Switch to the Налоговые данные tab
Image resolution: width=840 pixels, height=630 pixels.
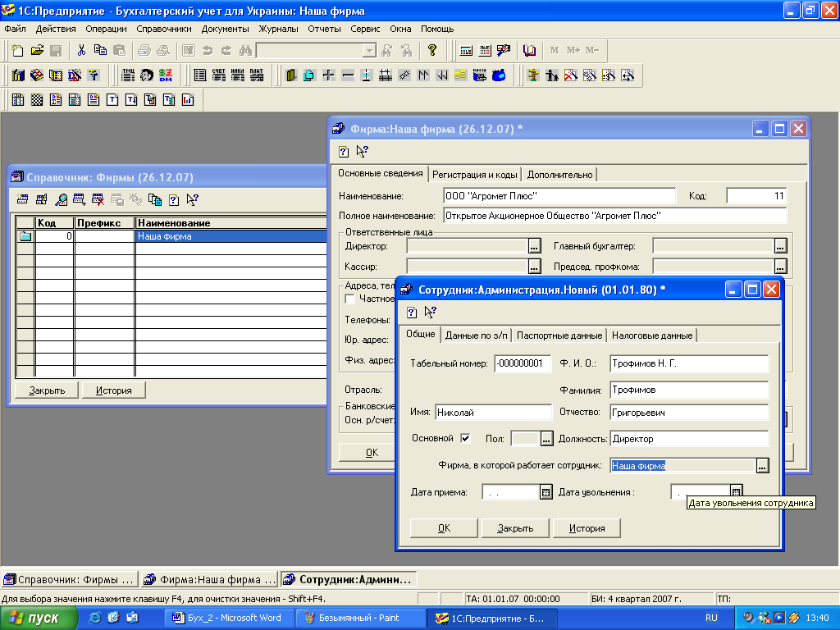point(652,336)
